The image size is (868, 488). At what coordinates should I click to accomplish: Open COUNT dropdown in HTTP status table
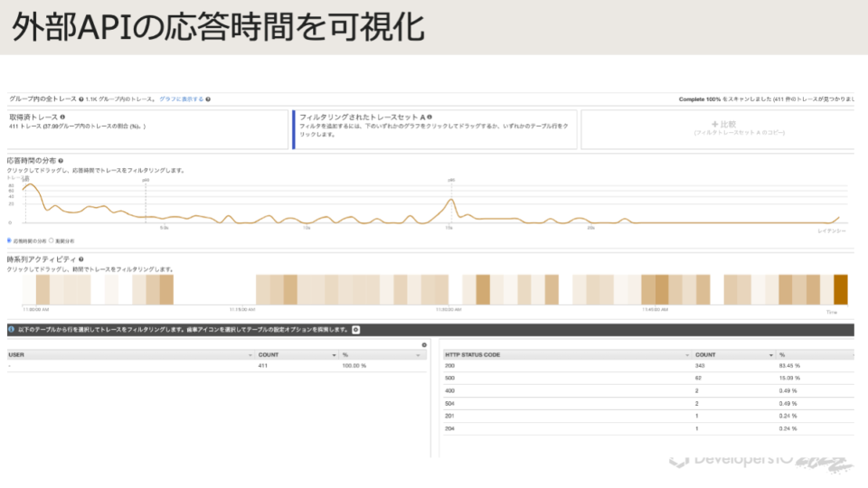(771, 355)
